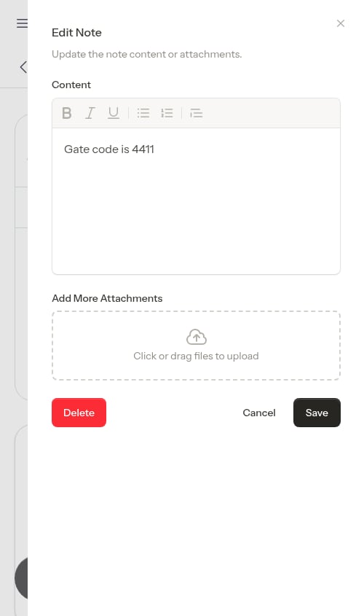364x616 pixels.
Task: Insert a bulleted list
Action: [143, 113]
